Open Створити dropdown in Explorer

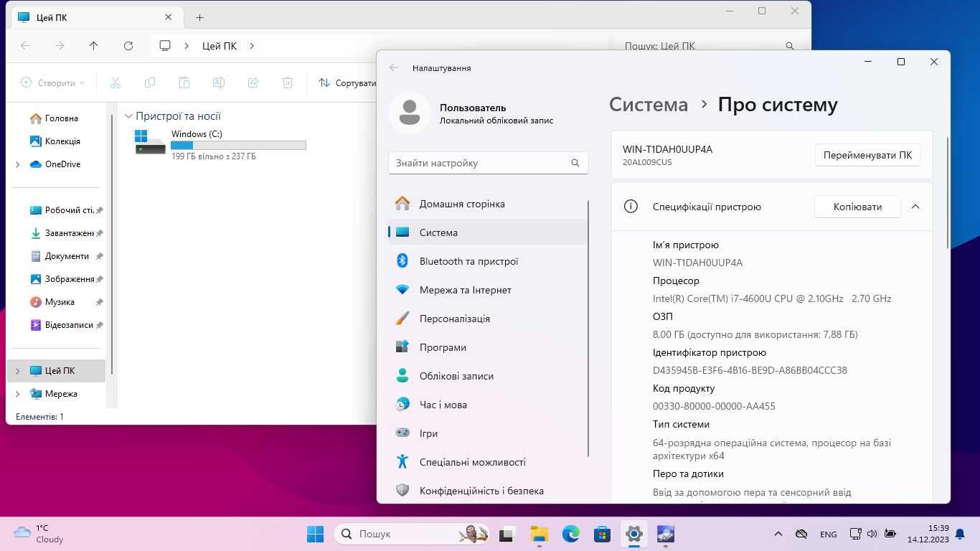52,83
